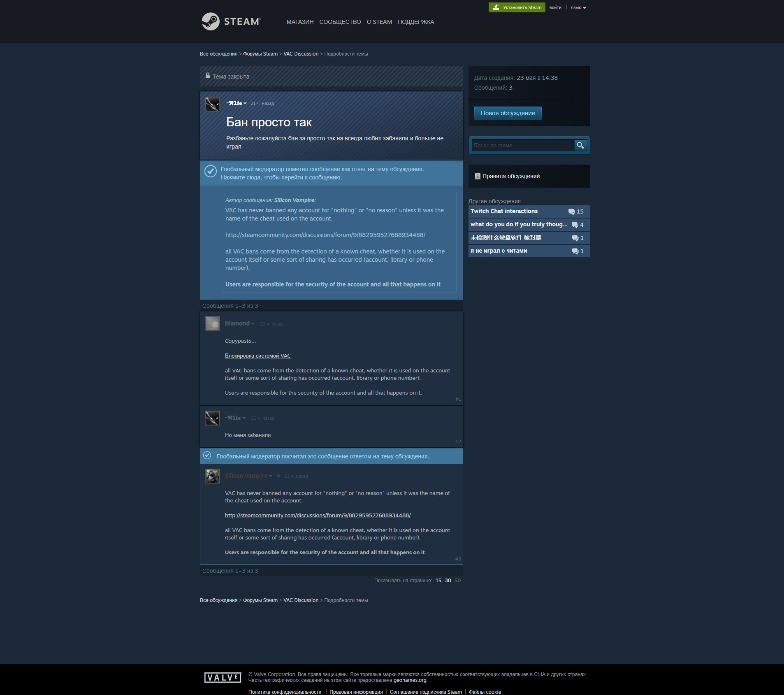Open ПОДДЕРЖКА menu item
Screen dimensions: 784x695
(x=416, y=22)
